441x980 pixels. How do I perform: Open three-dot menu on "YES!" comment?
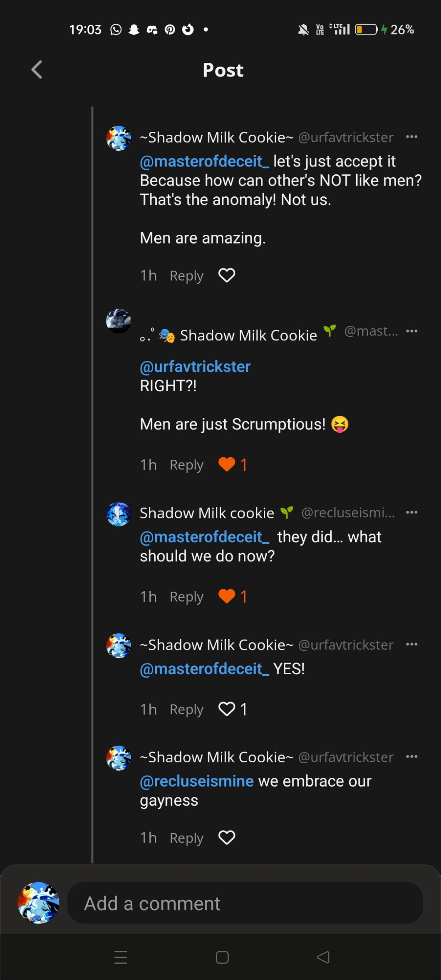[x=411, y=644]
